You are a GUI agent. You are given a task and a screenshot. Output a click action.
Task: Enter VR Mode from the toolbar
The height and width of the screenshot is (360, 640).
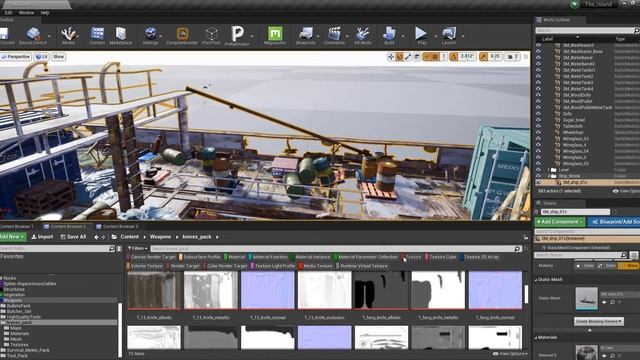tap(362, 36)
